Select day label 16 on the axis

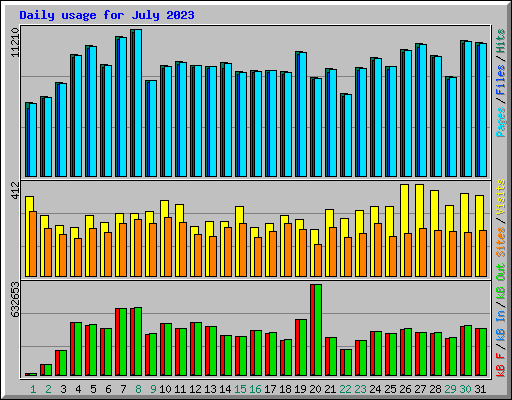click(255, 389)
